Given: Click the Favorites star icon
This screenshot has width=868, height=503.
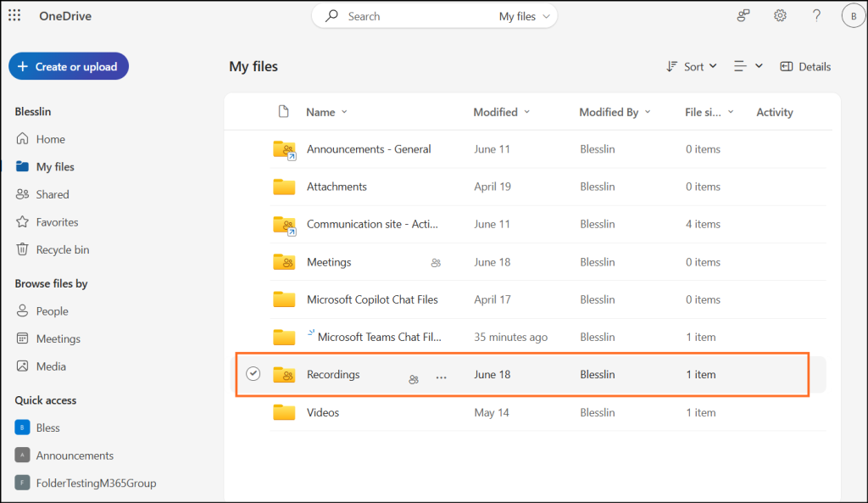Looking at the screenshot, I should (x=22, y=221).
